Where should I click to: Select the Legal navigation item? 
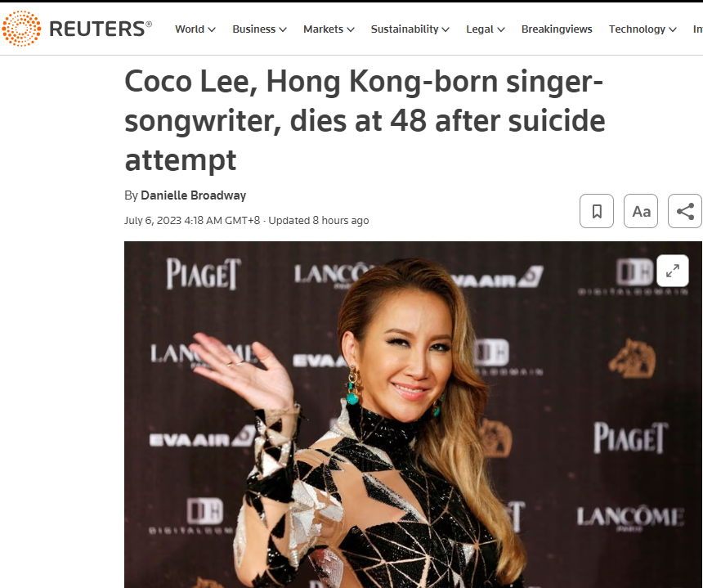click(480, 29)
